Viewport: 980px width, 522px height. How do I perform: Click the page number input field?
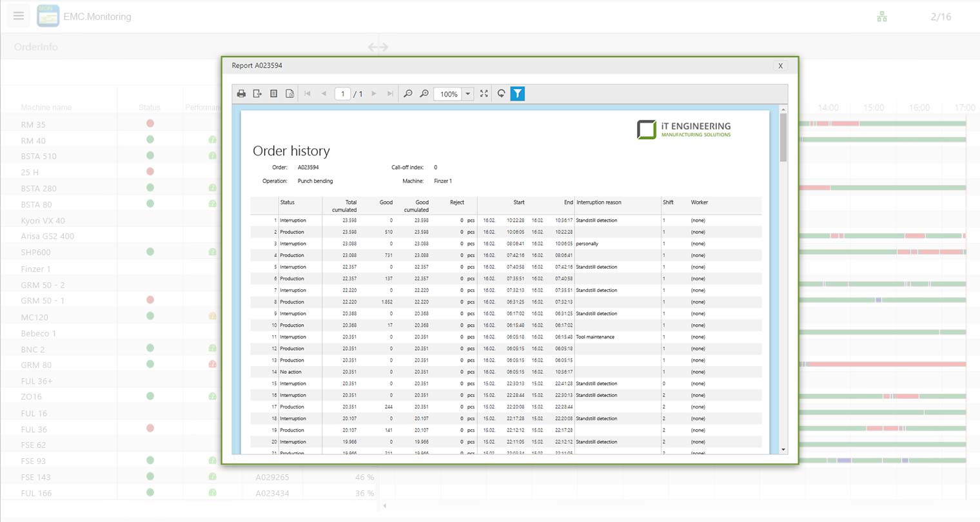pyautogui.click(x=342, y=94)
